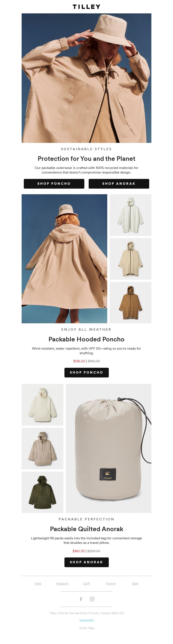Open the Instagram icon link

tap(92, 599)
